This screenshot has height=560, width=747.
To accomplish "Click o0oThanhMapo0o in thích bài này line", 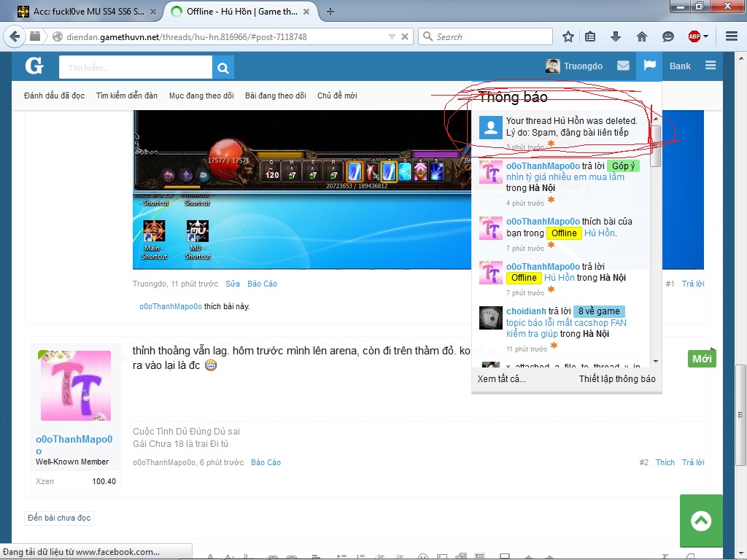I will tap(171, 307).
